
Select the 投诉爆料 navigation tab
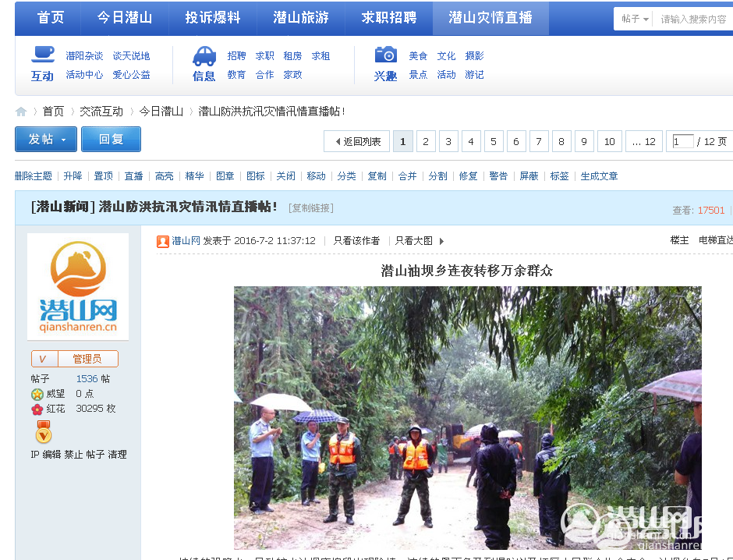tap(213, 18)
